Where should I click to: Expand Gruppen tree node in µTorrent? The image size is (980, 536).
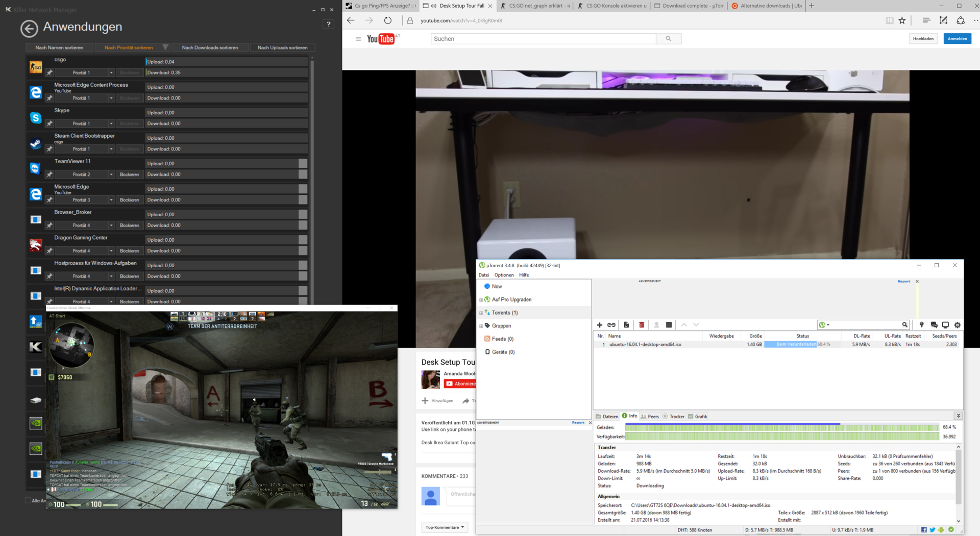tap(481, 326)
